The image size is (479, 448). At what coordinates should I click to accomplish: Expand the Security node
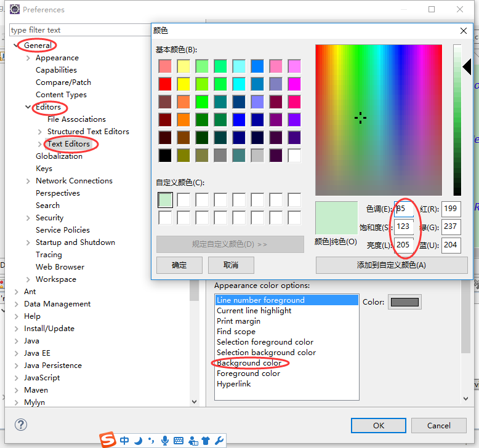(28, 218)
